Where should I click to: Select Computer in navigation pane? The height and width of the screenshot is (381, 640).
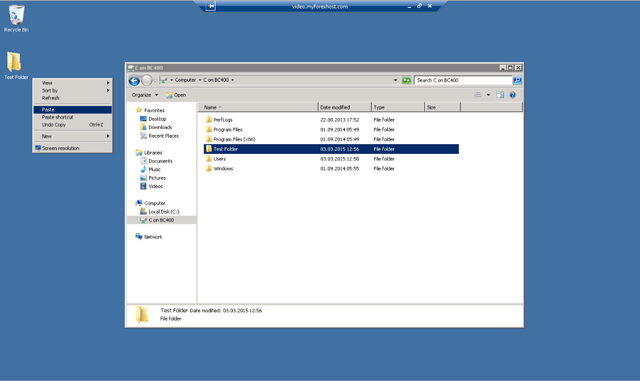pyautogui.click(x=155, y=203)
